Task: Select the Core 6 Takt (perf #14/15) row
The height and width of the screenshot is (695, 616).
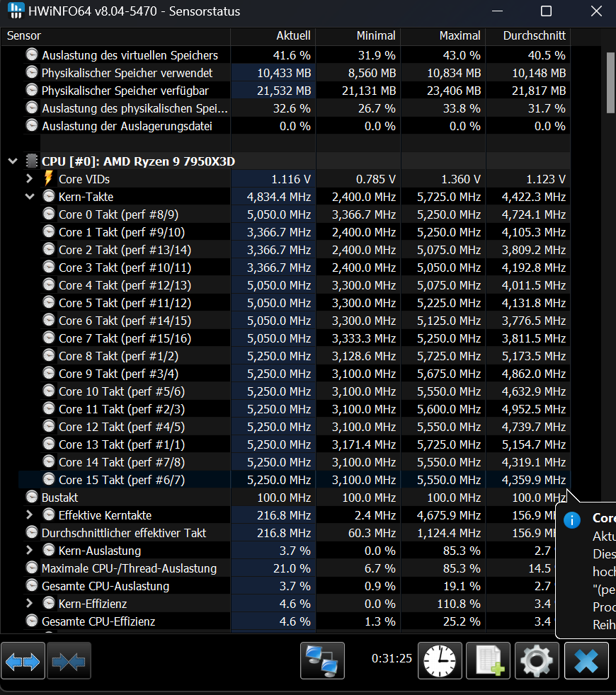Action: pyautogui.click(x=295, y=321)
